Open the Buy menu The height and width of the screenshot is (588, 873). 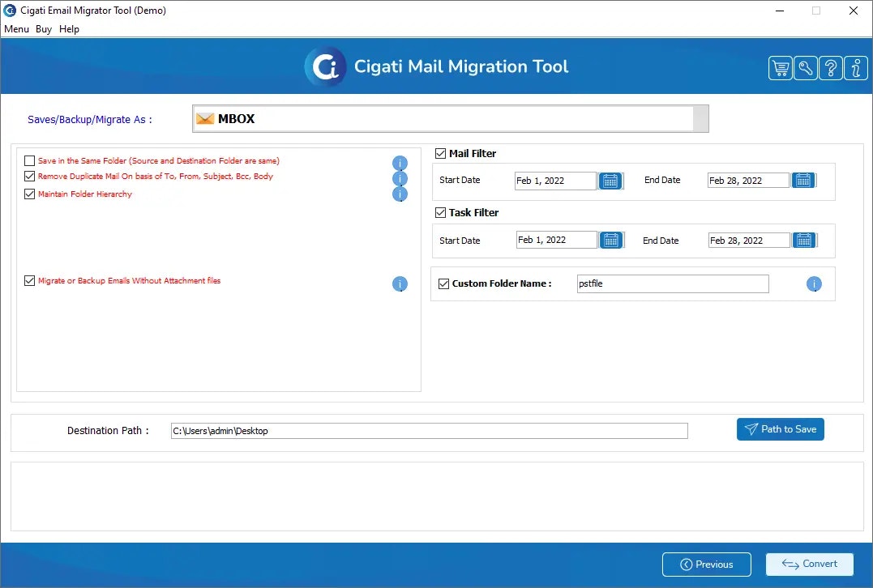coord(44,29)
